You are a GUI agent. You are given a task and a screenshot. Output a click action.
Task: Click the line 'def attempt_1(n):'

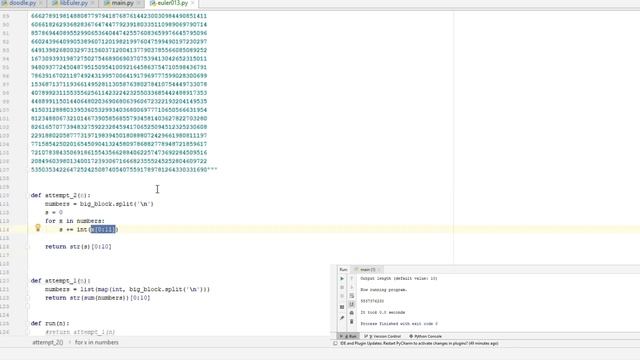pos(60,281)
